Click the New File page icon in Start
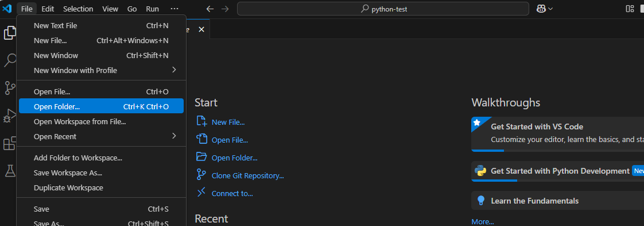The height and width of the screenshot is (226, 644). pyautogui.click(x=201, y=121)
